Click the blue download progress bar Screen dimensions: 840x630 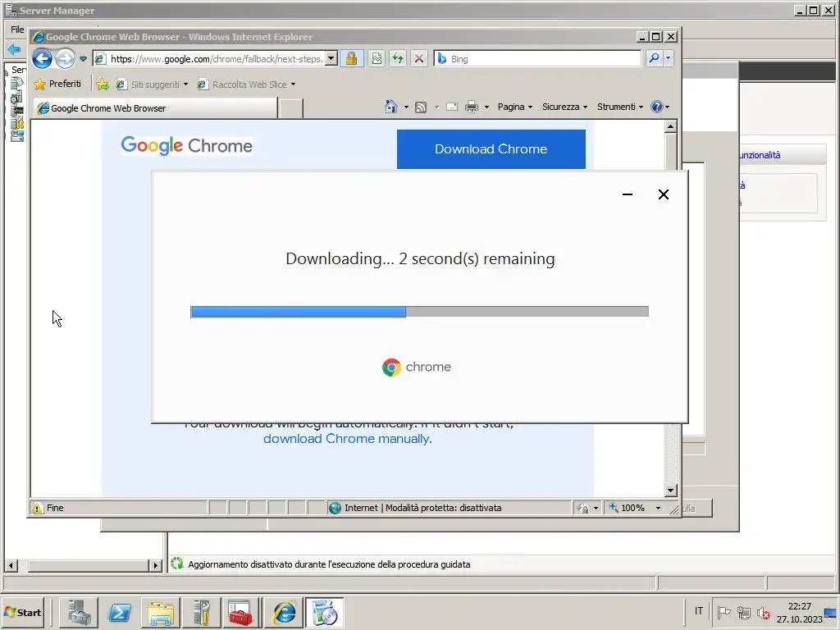[x=419, y=312]
